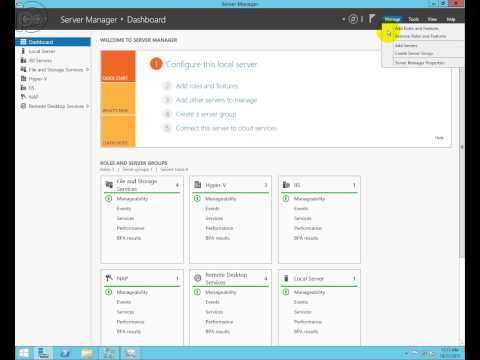This screenshot has width=480, height=360.
Task: Click the Local Server info icon in sidebar
Action: tap(23, 51)
